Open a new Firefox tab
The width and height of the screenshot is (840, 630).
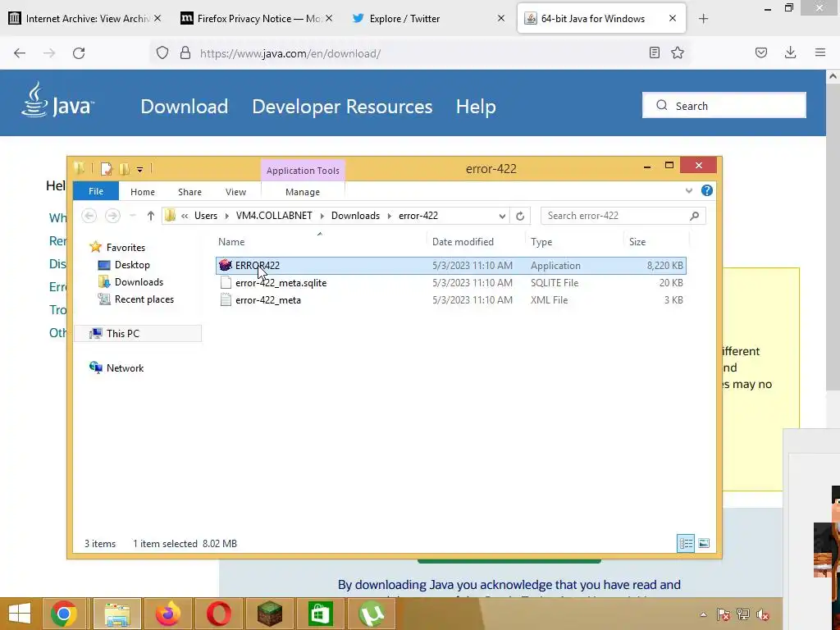pos(703,19)
